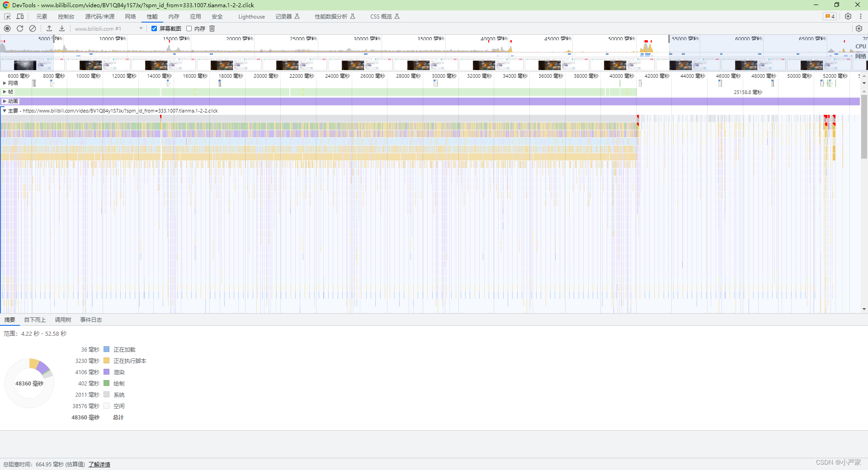This screenshot has height=470, width=868.
Task: Open the Performance insights tab
Action: pyautogui.click(x=335, y=16)
